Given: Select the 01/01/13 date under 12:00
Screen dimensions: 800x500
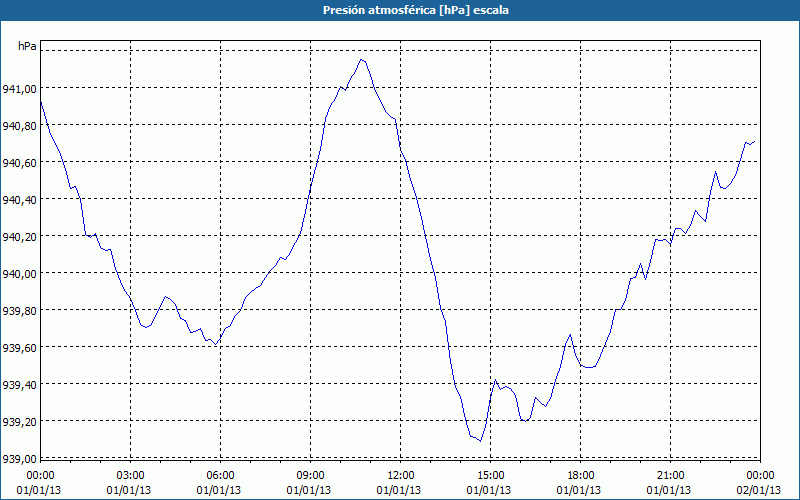Looking at the screenshot, I should (399, 490).
